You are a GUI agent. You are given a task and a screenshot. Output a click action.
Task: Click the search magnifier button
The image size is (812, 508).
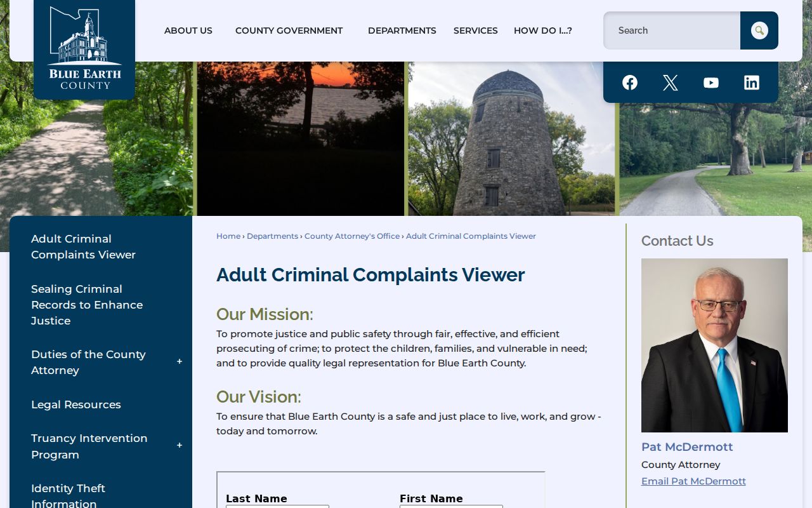pos(759,30)
